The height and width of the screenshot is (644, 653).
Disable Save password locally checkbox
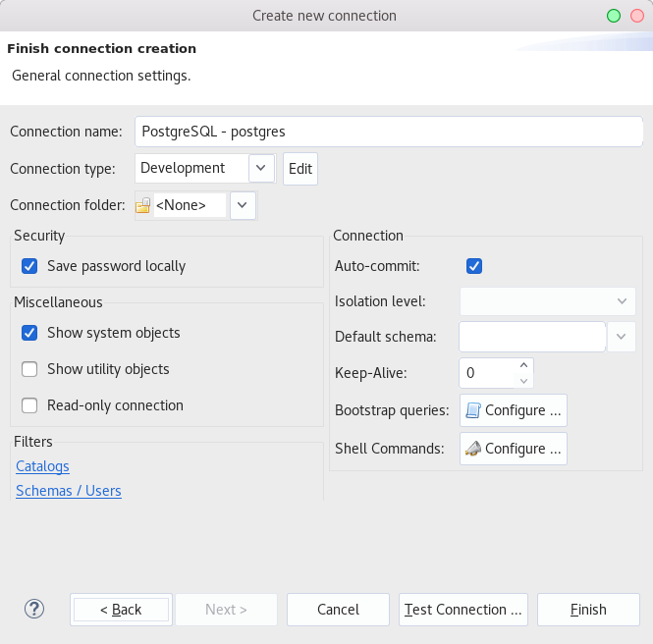(29, 266)
